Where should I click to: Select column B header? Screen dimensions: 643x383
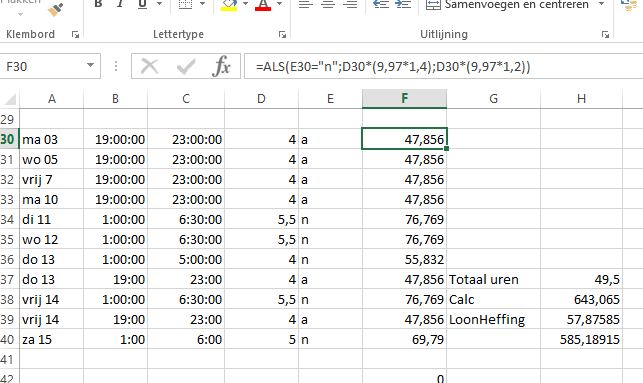pyautogui.click(x=115, y=99)
